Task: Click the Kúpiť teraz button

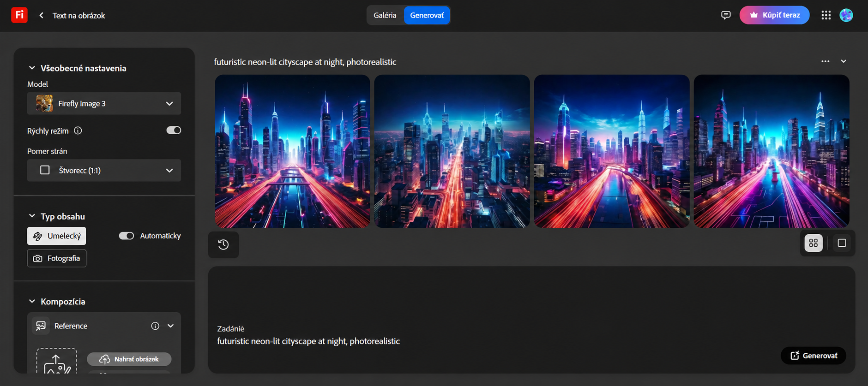Action: (774, 15)
